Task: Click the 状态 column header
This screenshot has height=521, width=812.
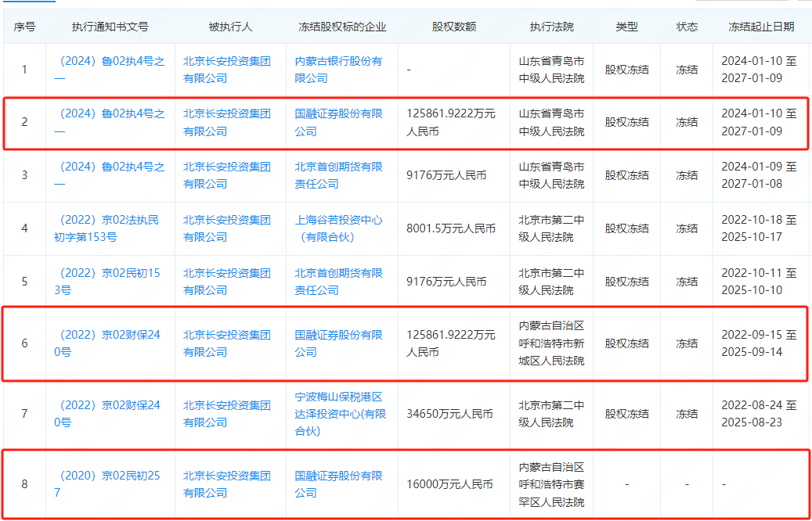Action: point(687,27)
